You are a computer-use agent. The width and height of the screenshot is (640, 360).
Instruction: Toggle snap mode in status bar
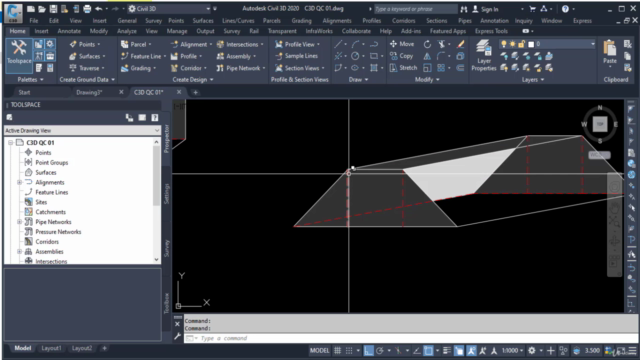coord(349,350)
